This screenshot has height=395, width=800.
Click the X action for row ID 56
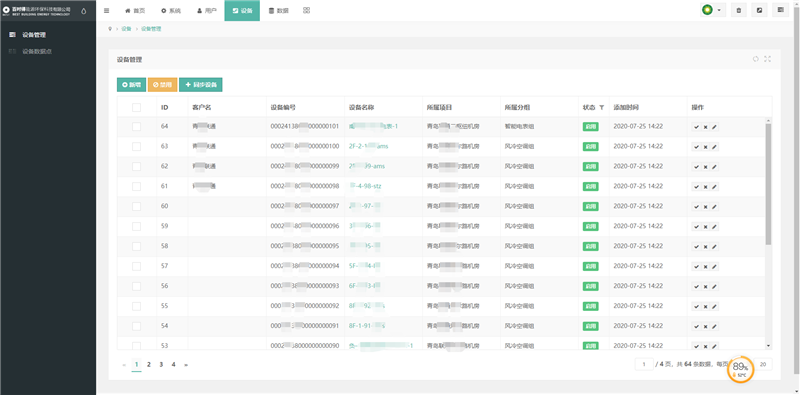(x=706, y=287)
